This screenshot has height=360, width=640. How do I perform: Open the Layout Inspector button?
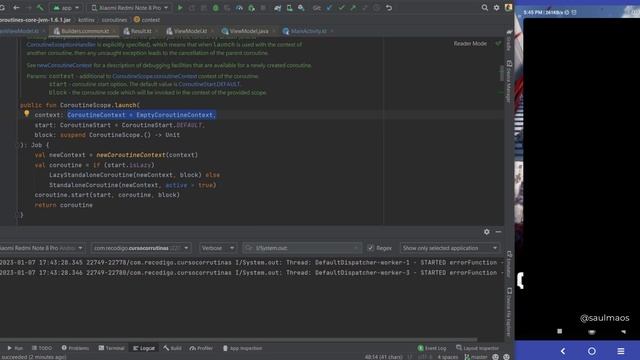477,348
